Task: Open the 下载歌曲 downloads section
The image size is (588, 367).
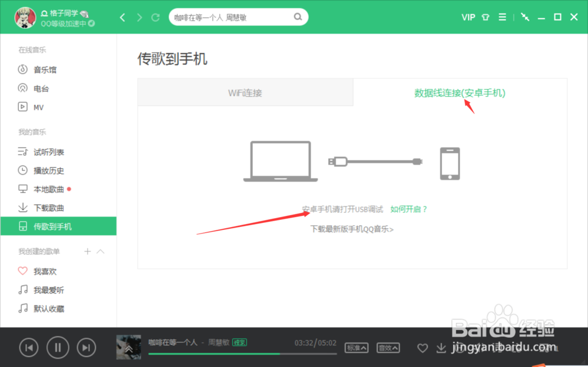Action: 47,208
